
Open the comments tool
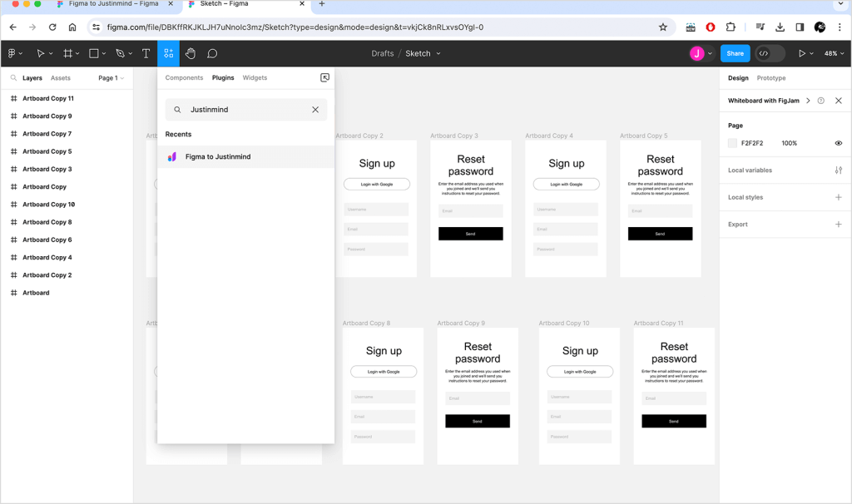(x=213, y=53)
